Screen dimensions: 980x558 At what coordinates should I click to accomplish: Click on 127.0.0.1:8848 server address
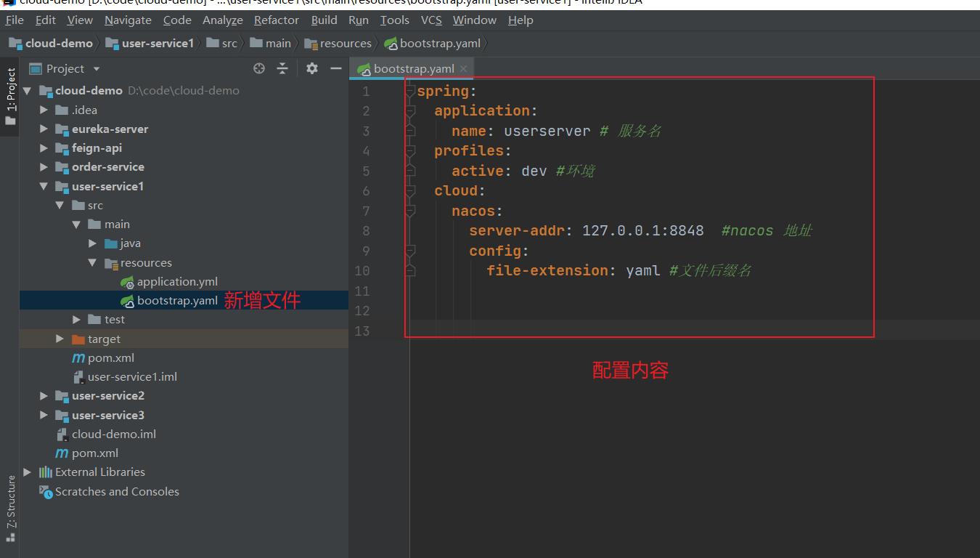click(x=643, y=231)
